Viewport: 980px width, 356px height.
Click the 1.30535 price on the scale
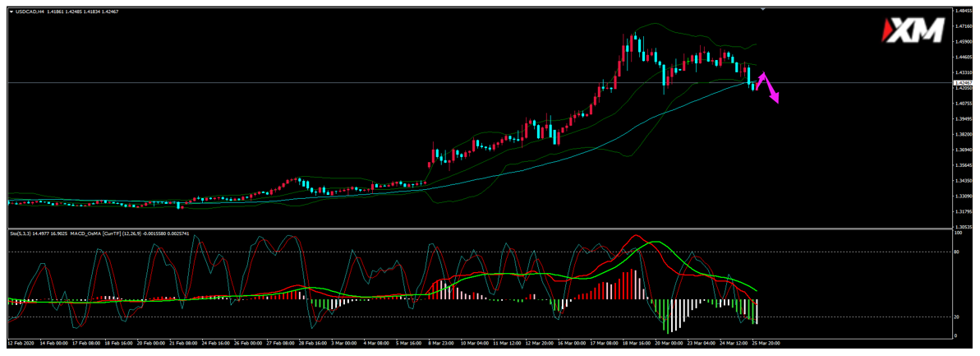click(x=963, y=226)
